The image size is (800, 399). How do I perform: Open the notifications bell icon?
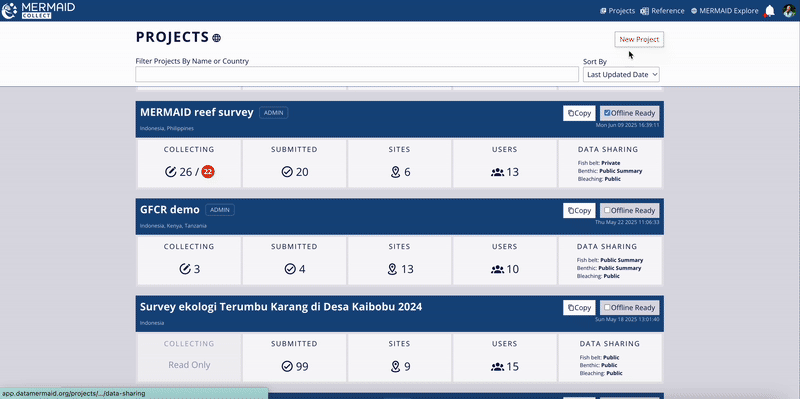769,11
